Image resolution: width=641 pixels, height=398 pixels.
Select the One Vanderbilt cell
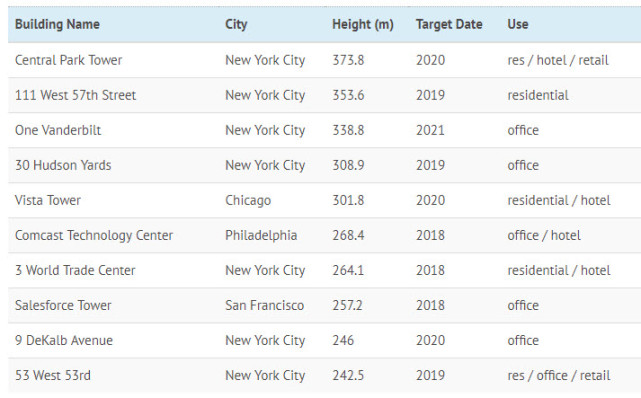pyautogui.click(x=58, y=130)
